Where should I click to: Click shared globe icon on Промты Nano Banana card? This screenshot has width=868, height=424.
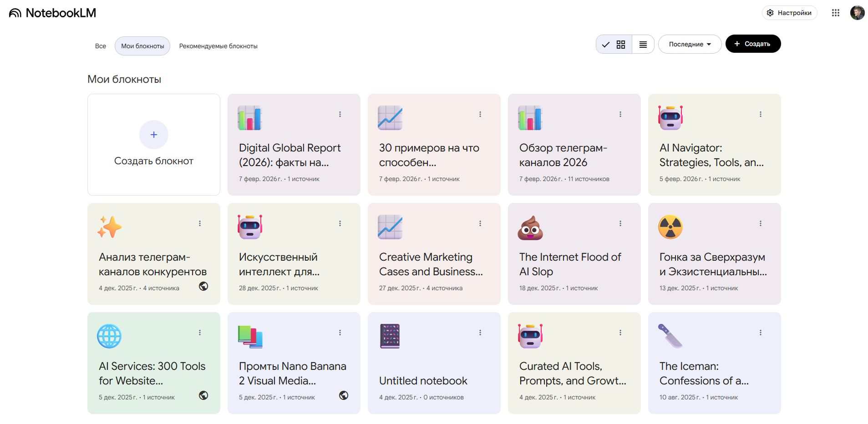[x=344, y=395]
